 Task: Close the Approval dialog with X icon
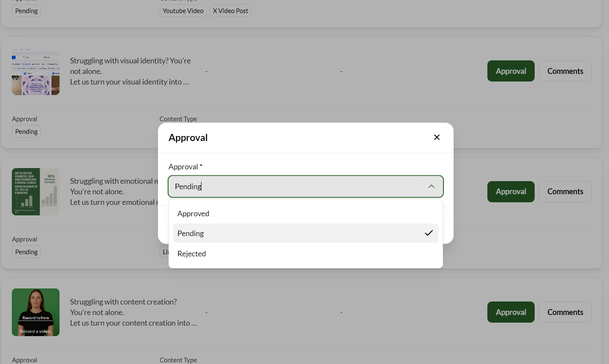pyautogui.click(x=437, y=137)
